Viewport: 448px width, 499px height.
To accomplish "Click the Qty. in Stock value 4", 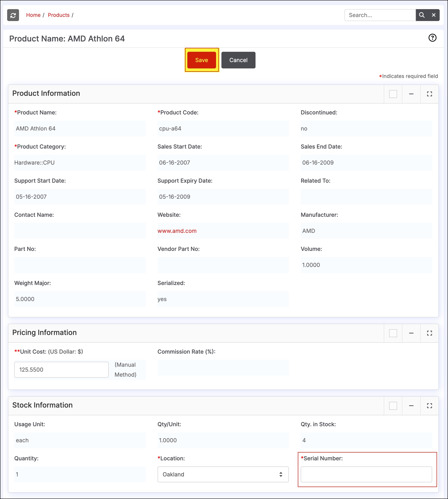I will click(304, 440).
